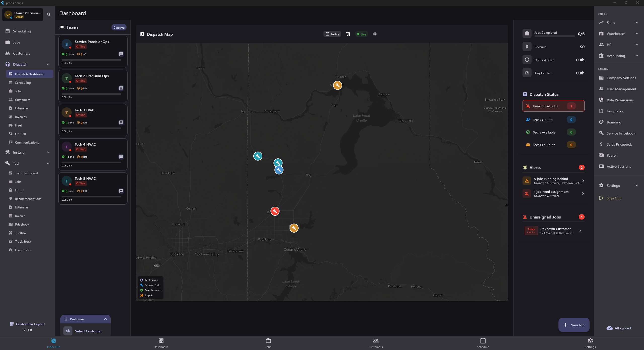644x350 pixels.
Task: Click Jobs Completed progress bar
Action: [x=554, y=36]
